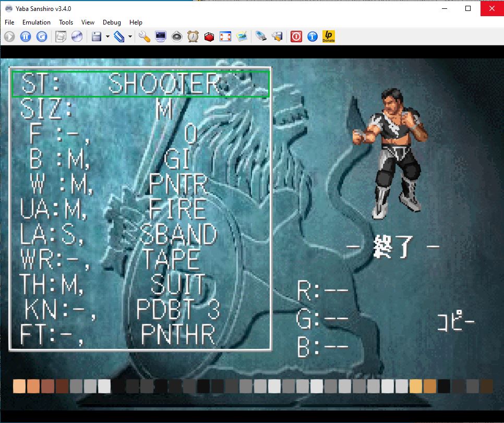
Task: Click the コピー copy option
Action: [456, 321]
